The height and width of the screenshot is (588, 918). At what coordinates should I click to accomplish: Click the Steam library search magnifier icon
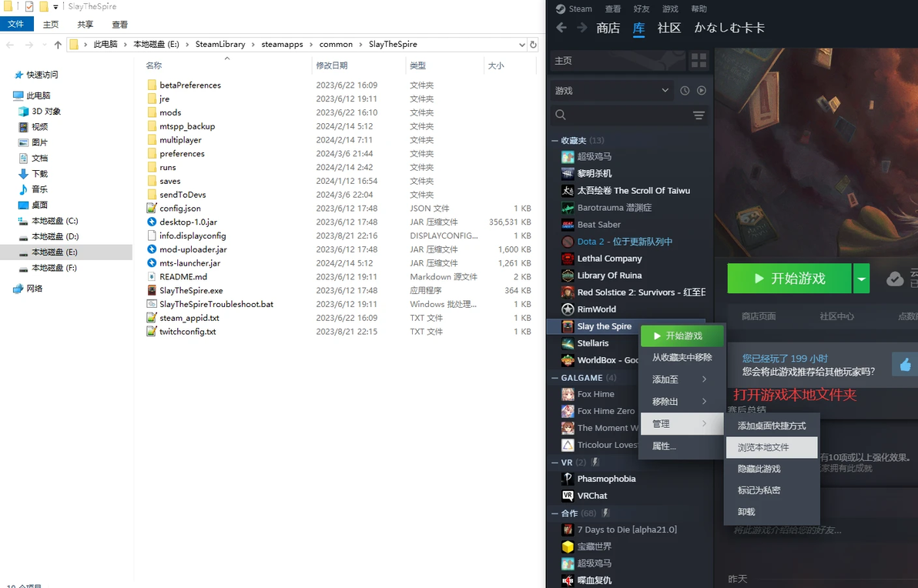pos(561,115)
